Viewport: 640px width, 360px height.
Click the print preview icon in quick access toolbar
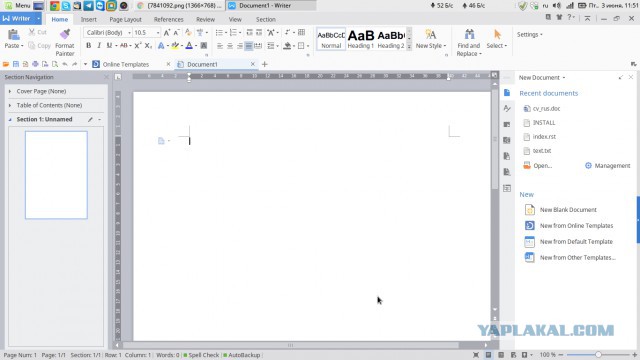(x=55, y=64)
